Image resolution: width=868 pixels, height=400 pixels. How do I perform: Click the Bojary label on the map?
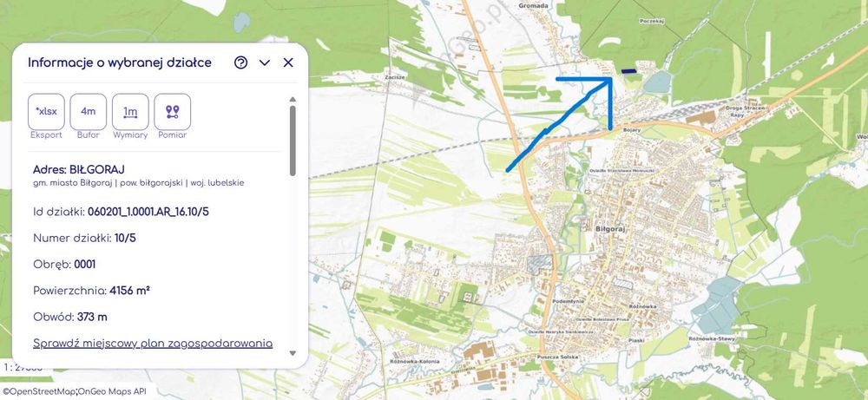pos(632,130)
